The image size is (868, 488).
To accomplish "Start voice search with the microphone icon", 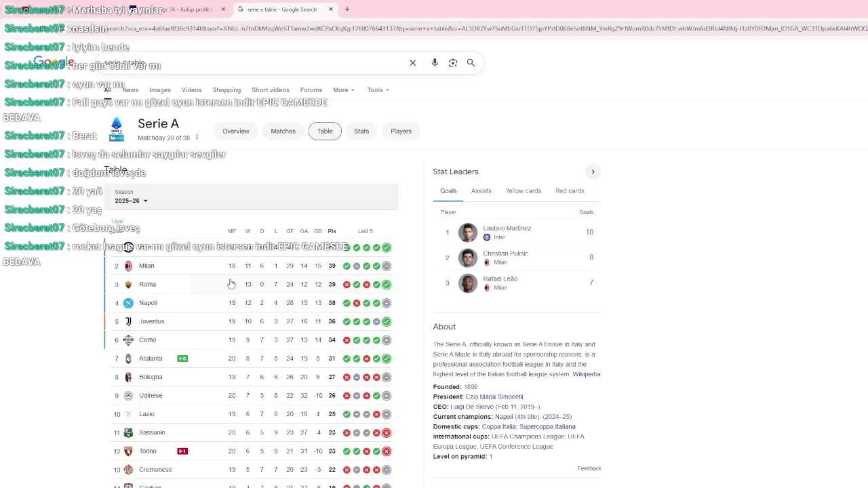I will pos(435,63).
